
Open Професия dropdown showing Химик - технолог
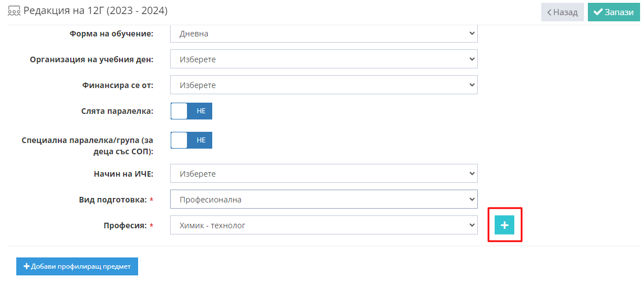324,225
